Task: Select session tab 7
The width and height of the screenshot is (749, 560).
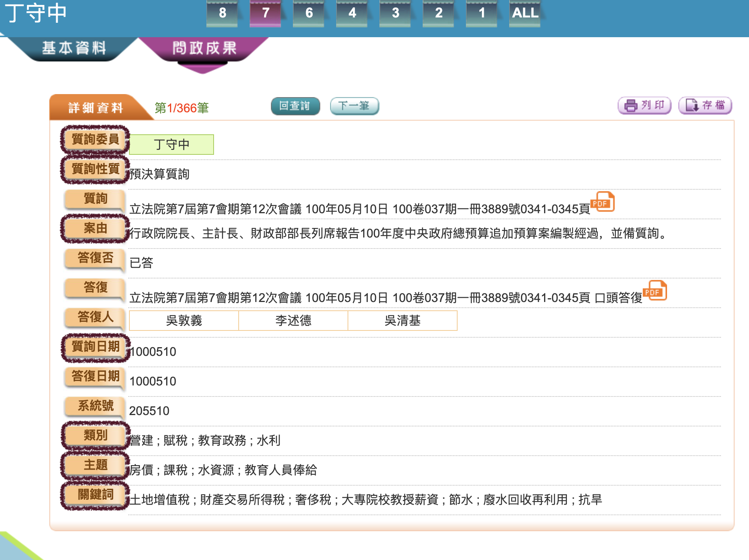Action: (266, 13)
